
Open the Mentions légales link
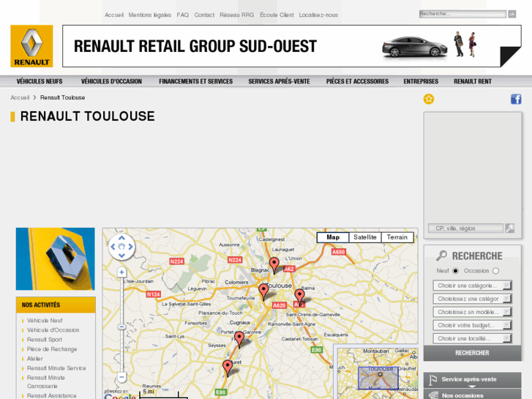pos(149,15)
